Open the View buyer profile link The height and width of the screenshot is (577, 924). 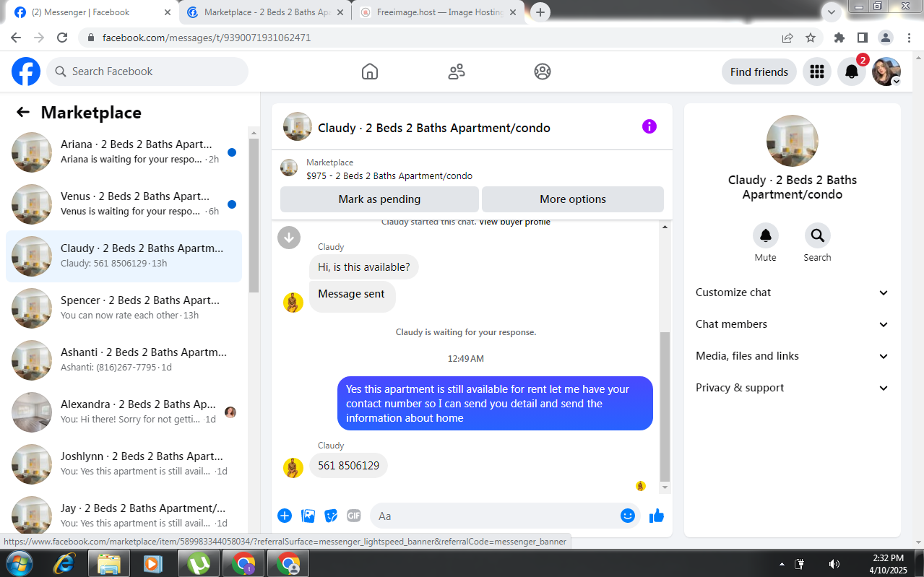click(x=514, y=222)
